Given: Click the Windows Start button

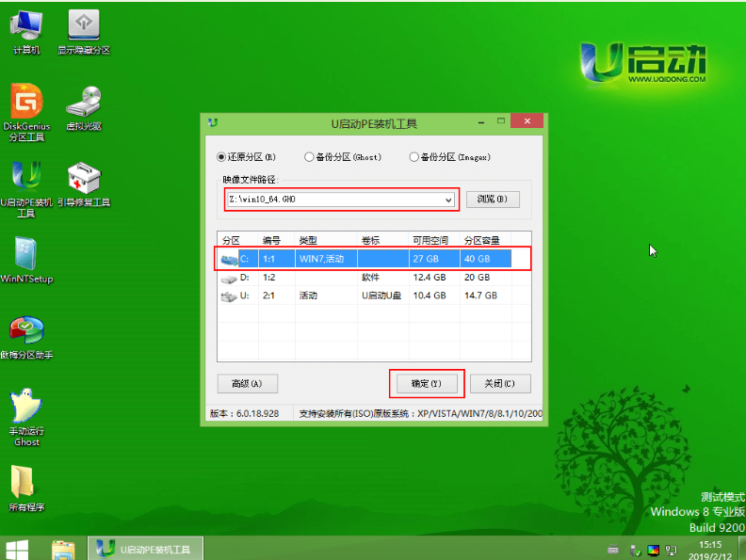Looking at the screenshot, I should point(18,549).
